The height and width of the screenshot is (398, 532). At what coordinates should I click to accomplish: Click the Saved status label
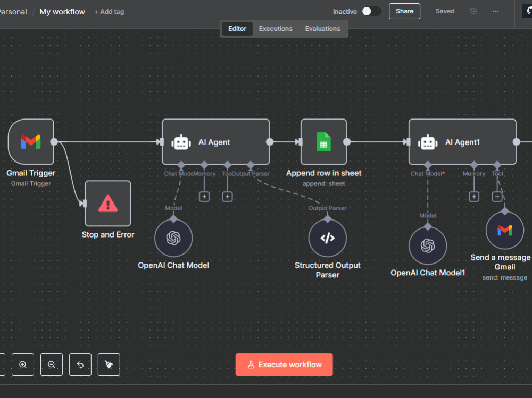click(445, 11)
